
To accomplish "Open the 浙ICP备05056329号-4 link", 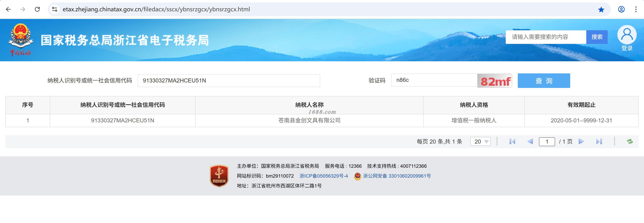I will click(x=323, y=176).
